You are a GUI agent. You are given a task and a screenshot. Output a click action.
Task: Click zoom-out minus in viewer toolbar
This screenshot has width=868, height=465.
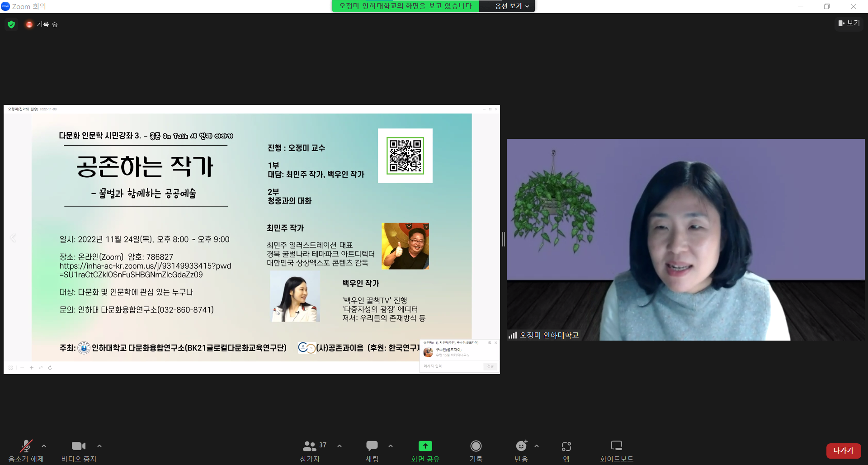pyautogui.click(x=22, y=368)
